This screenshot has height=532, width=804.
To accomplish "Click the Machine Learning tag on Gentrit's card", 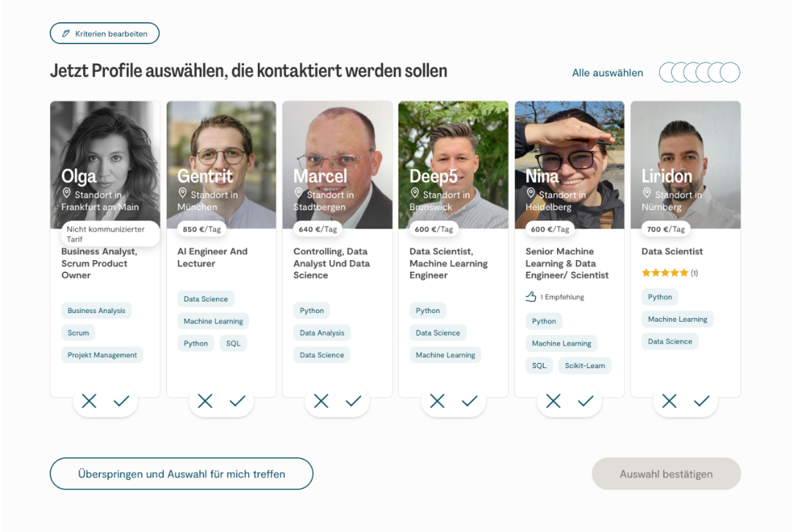I will (213, 321).
